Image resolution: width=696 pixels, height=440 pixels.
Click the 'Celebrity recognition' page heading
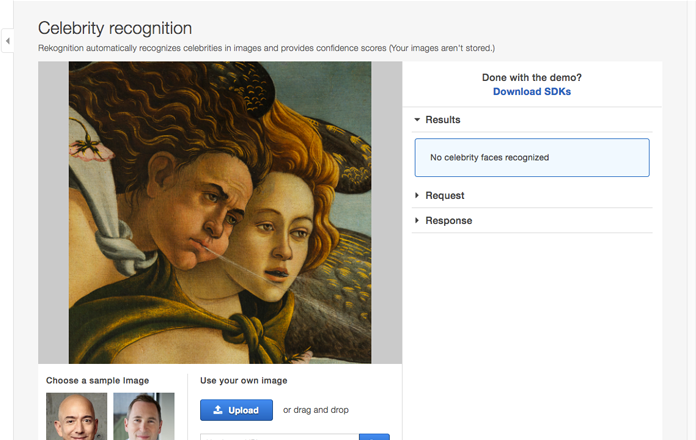[x=115, y=28]
